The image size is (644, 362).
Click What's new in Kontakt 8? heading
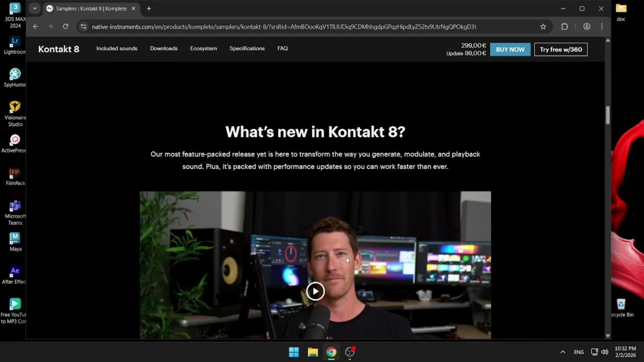point(315,132)
